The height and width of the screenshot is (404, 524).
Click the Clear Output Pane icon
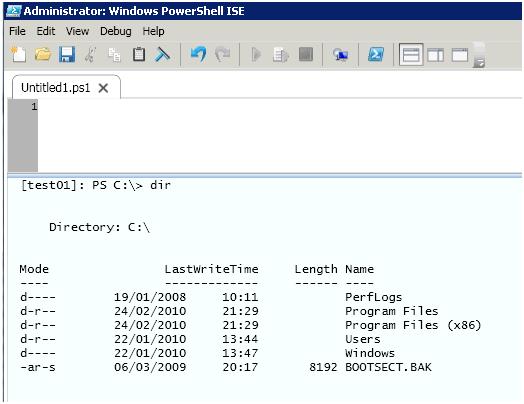click(x=163, y=54)
